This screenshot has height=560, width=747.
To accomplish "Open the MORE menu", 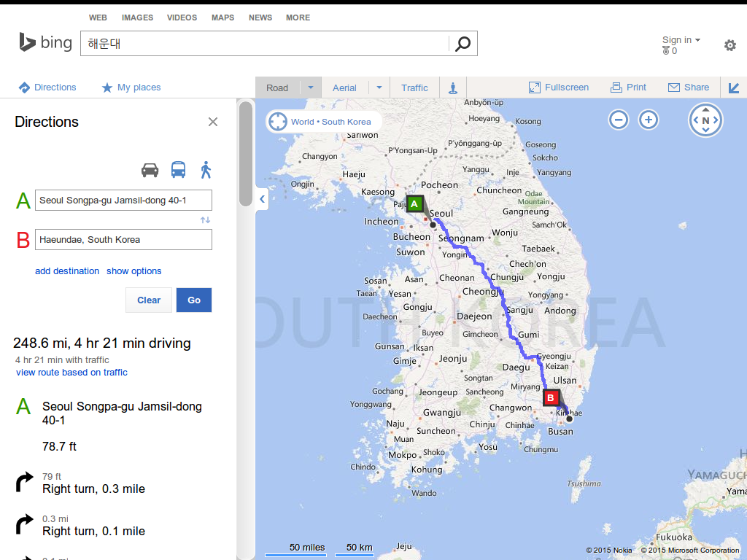I will click(x=298, y=17).
